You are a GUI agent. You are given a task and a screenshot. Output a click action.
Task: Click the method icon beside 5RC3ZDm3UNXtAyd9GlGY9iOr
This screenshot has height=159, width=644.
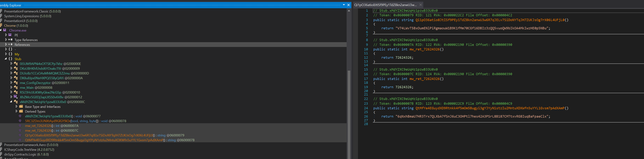point(20,121)
